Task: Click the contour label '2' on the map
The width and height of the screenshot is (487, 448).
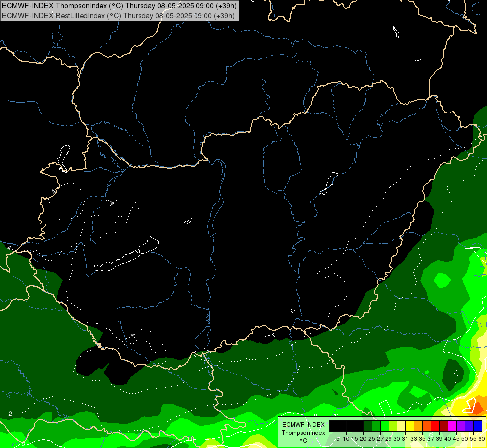Action: point(10,414)
